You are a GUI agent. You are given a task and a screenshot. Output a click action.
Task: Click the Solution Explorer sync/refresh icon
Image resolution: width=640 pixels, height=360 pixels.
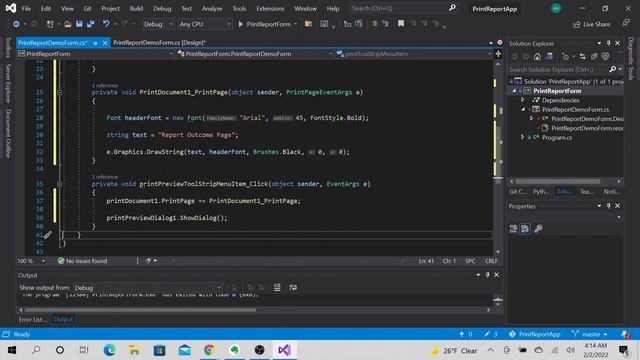coord(582,57)
